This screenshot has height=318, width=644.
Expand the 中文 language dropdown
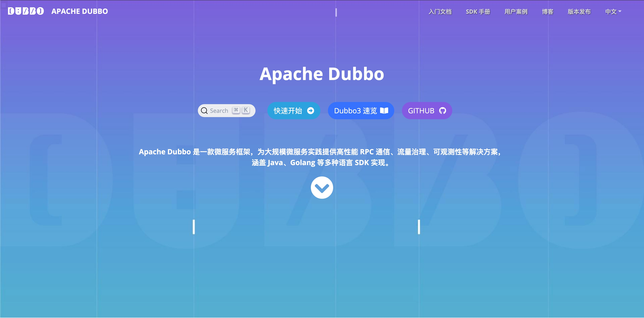(613, 12)
